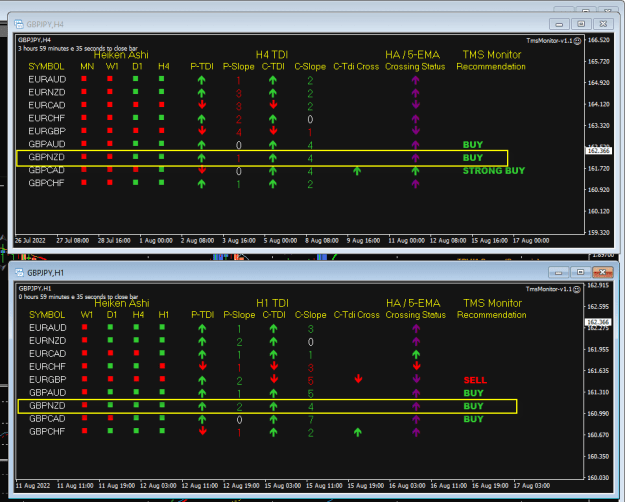Click GBPCHF P-TDI red down arrow in H1 window
This screenshot has height=502, width=625.
coord(202,431)
